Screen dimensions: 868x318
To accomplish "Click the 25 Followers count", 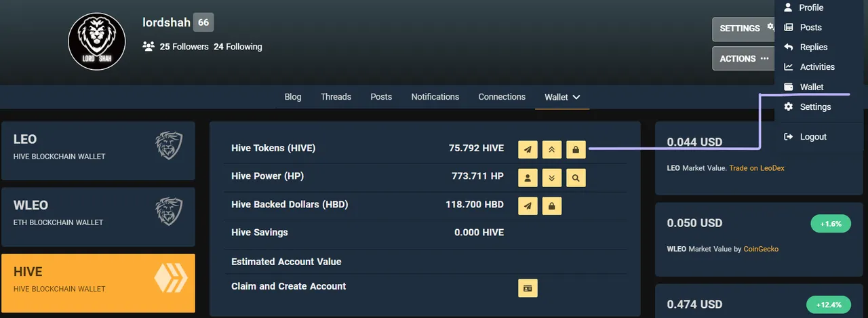I will (x=184, y=47).
